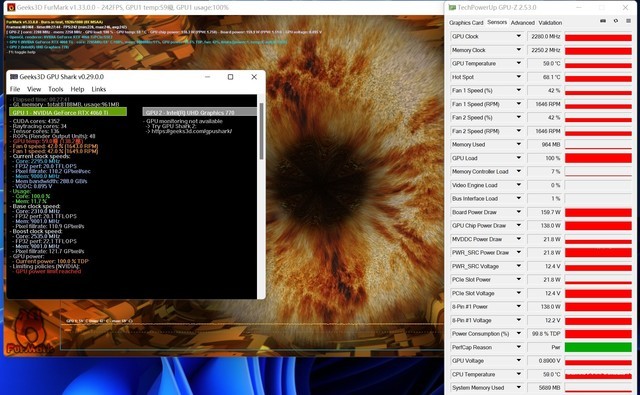The width and height of the screenshot is (640, 395).
Task: Click the GPU-Z screenshot camera icon
Action: point(603,21)
